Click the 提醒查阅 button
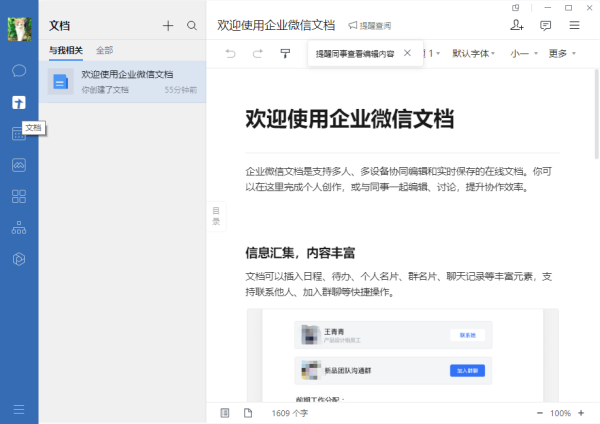Screen dimensions: 600x424 pos(370,26)
